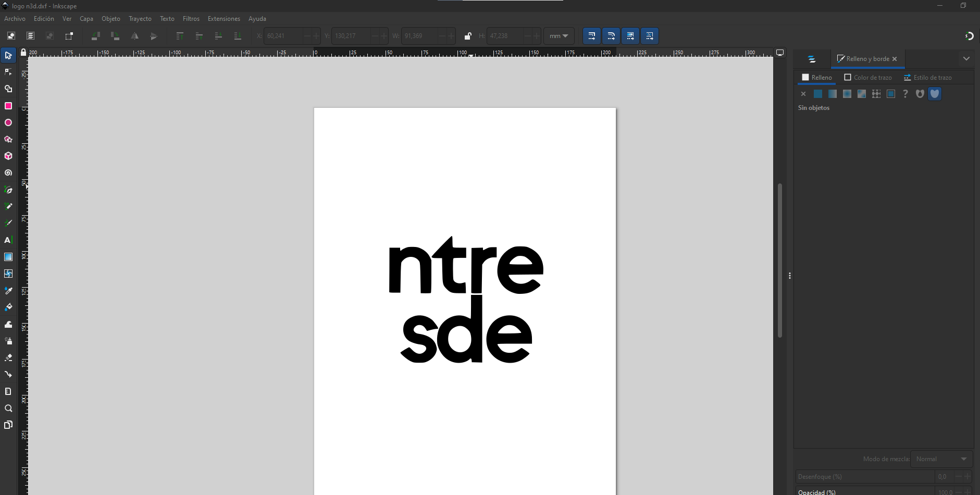The width and height of the screenshot is (980, 495).
Task: Select the Mesh gradient tool
Action: tap(8, 274)
